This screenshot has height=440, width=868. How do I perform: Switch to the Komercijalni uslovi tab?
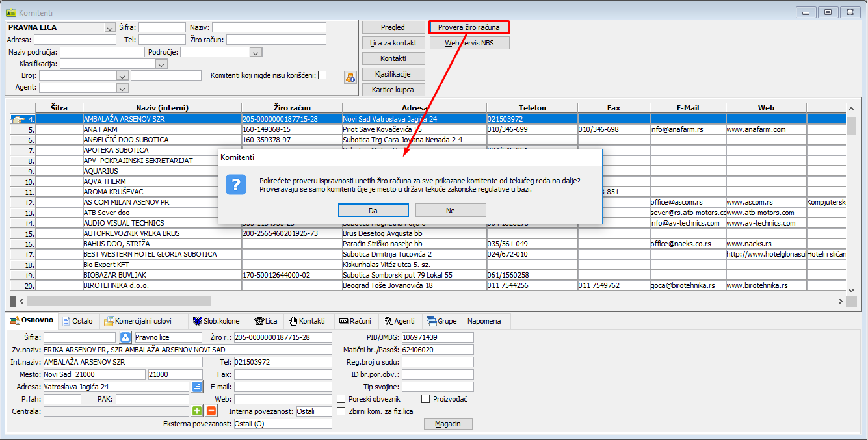(x=138, y=321)
